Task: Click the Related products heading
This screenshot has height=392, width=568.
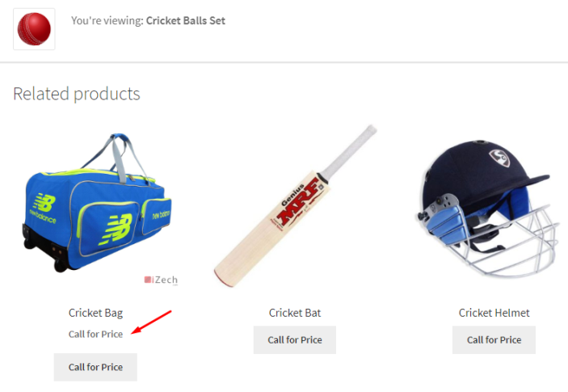Action: pyautogui.click(x=77, y=94)
